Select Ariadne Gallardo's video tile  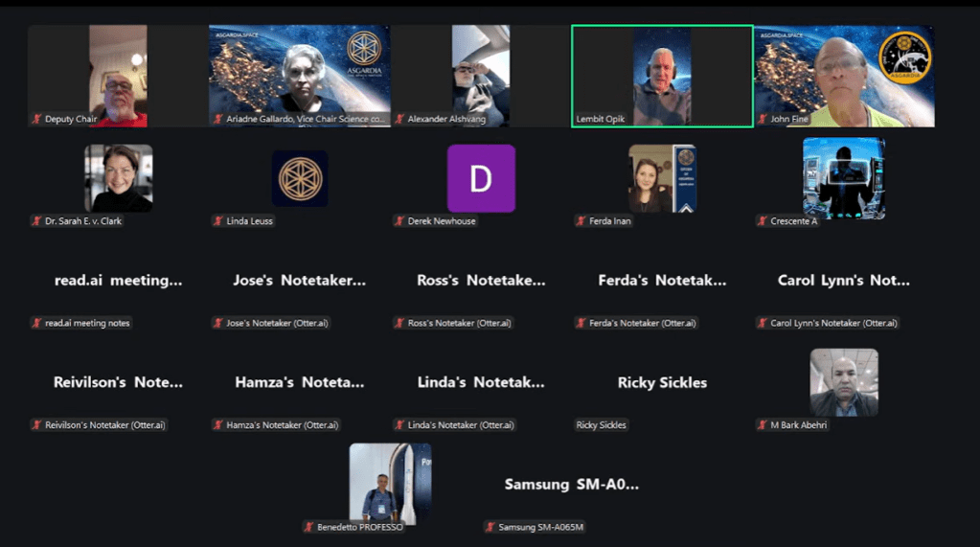[x=300, y=75]
